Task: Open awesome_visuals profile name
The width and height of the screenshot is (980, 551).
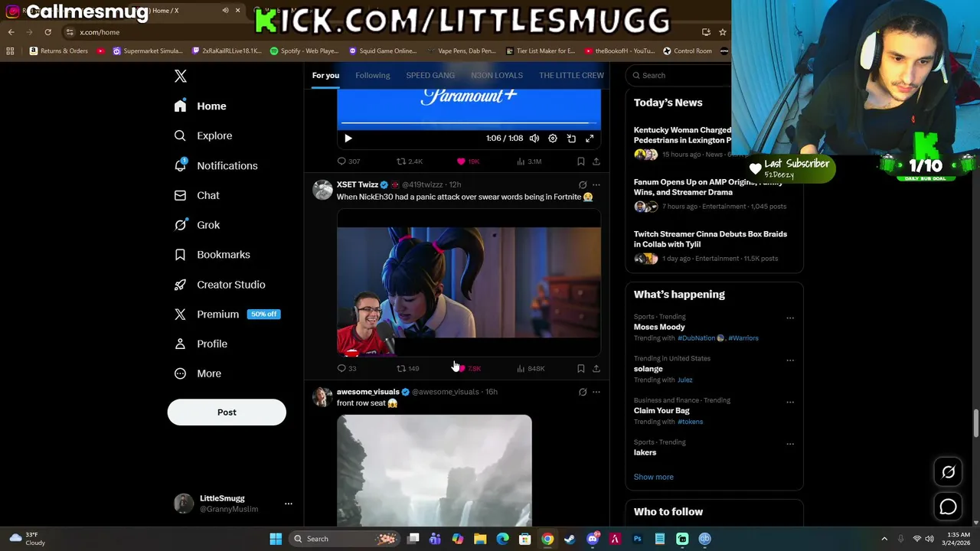Action: coord(368,392)
